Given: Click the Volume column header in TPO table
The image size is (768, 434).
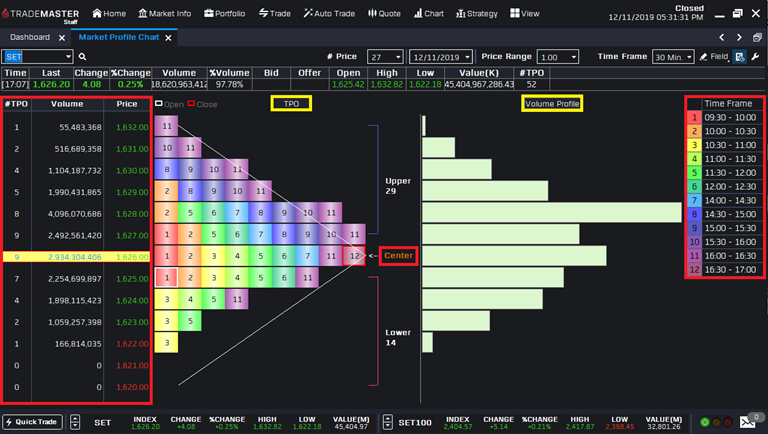Looking at the screenshot, I should 67,104.
